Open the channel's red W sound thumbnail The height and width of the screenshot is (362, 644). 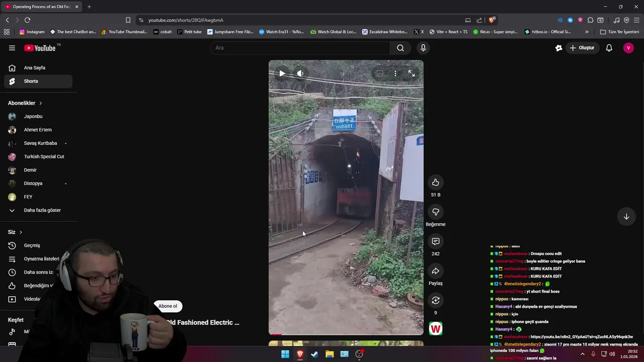click(x=436, y=329)
